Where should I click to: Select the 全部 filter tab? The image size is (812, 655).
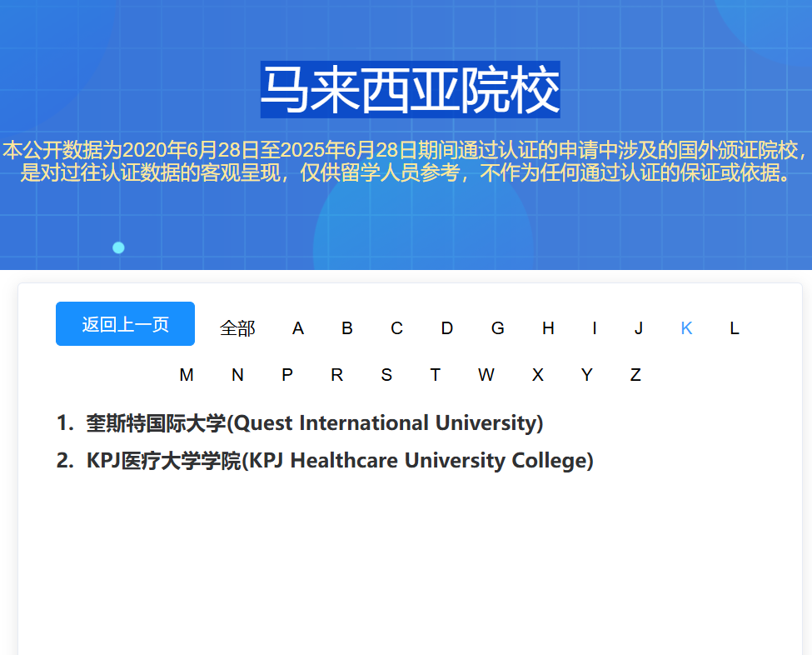tap(237, 328)
